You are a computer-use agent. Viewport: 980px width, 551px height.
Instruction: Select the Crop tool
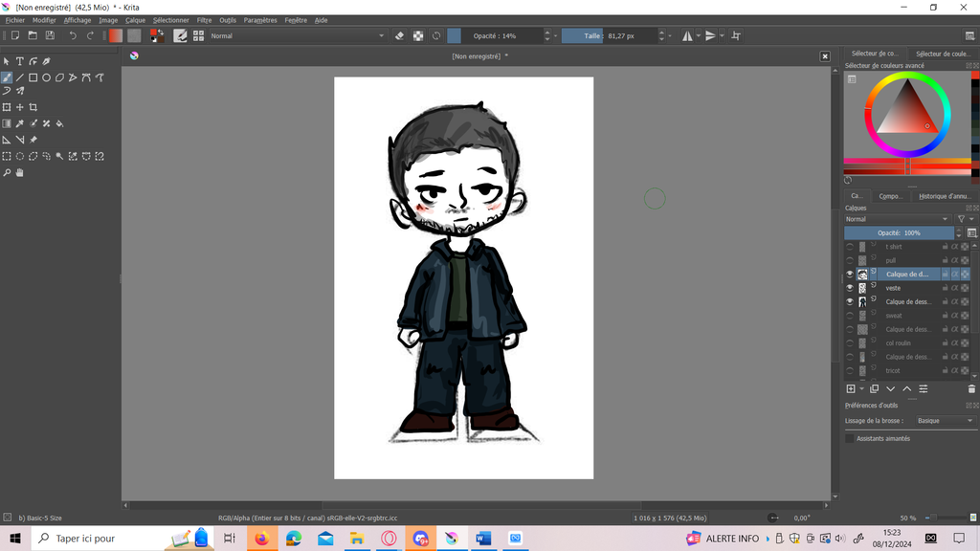(33, 107)
